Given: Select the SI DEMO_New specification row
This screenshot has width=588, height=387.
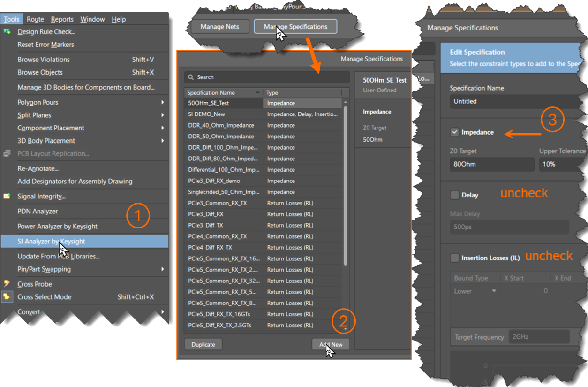Looking at the screenshot, I should click(264, 114).
